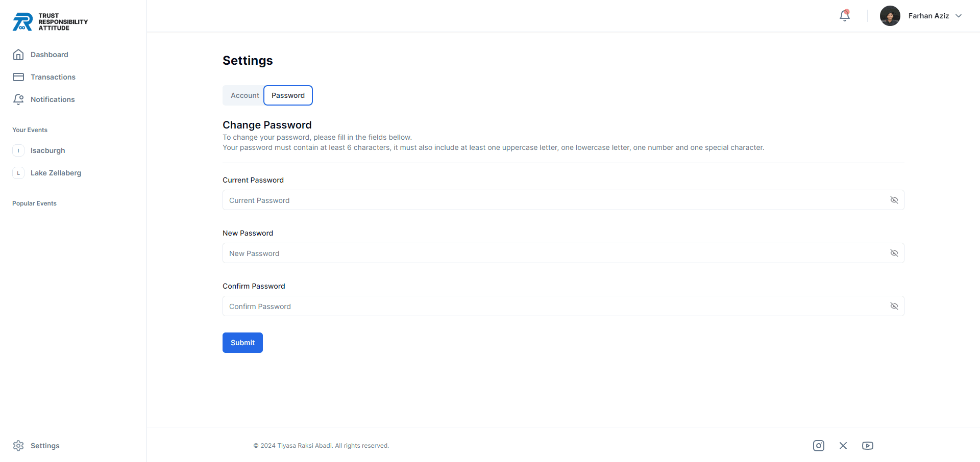Screen dimensions: 980x462
Task: Open YouTube from the footer
Action: [x=868, y=445]
